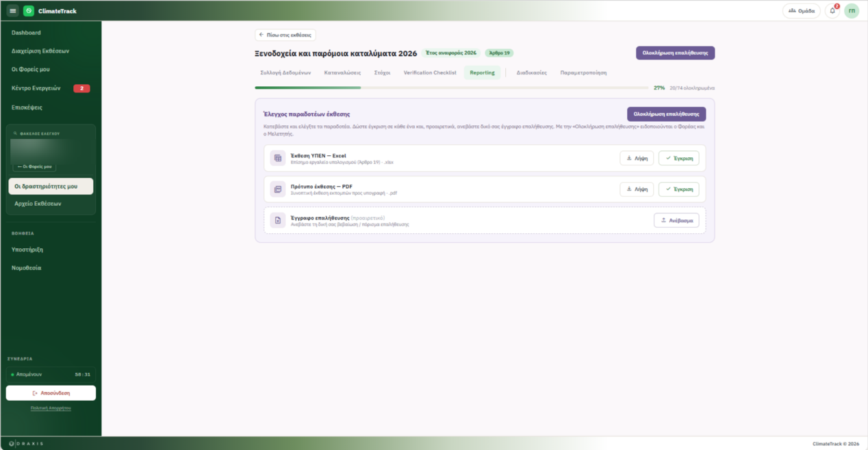Click the ClimateTrack logo icon
The image size is (868, 450).
29,11
